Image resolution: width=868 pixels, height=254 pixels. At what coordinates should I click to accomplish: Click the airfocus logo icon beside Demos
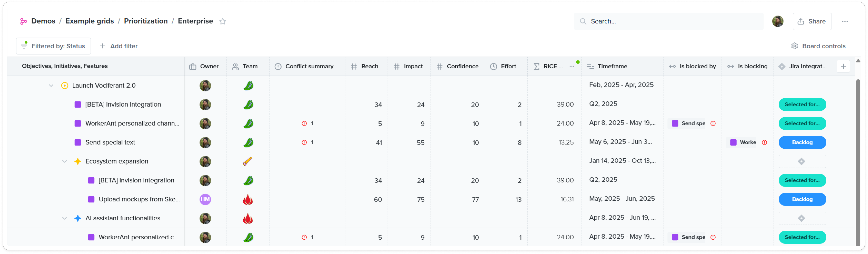(x=23, y=21)
